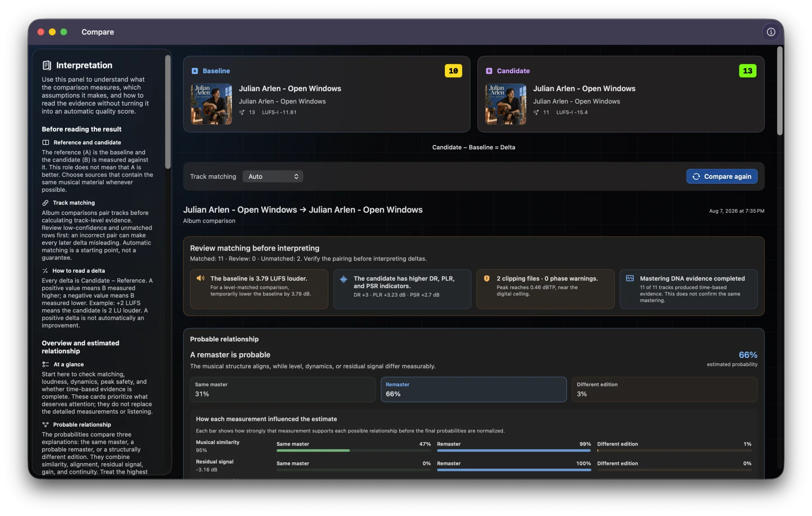Click the baseline track count icon
This screenshot has width=812, height=516.
242,112
